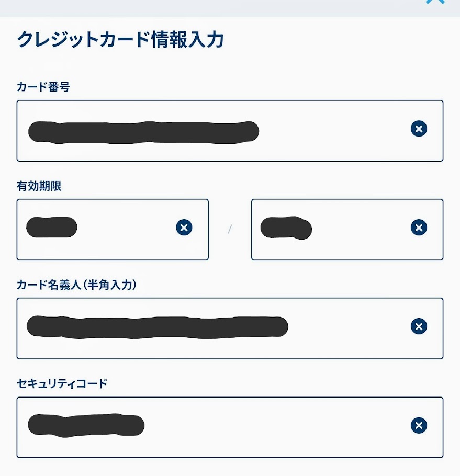Select the expiry month input box
The height and width of the screenshot is (476, 460).
[113, 230]
